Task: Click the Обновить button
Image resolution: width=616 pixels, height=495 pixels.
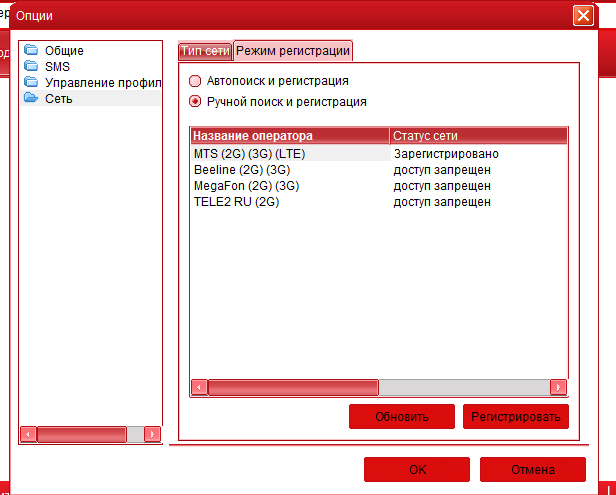Action: (402, 416)
